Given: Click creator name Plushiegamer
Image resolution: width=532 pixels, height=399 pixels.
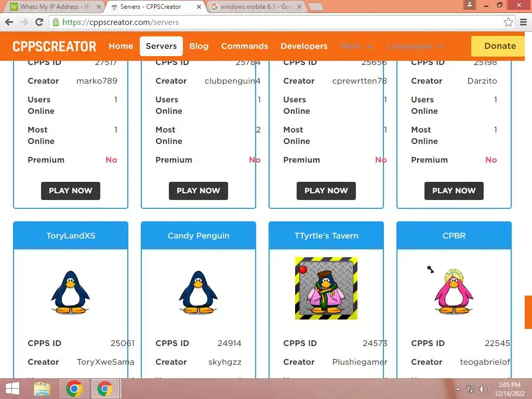Looking at the screenshot, I should point(360,362).
